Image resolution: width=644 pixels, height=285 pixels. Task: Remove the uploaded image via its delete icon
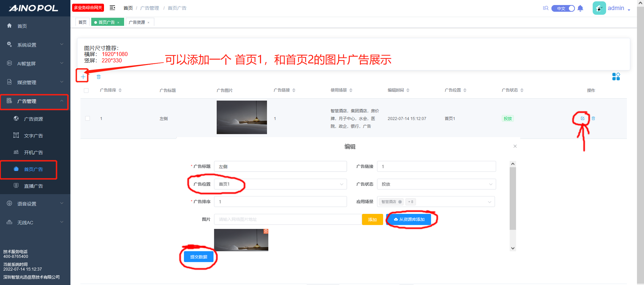266,231
